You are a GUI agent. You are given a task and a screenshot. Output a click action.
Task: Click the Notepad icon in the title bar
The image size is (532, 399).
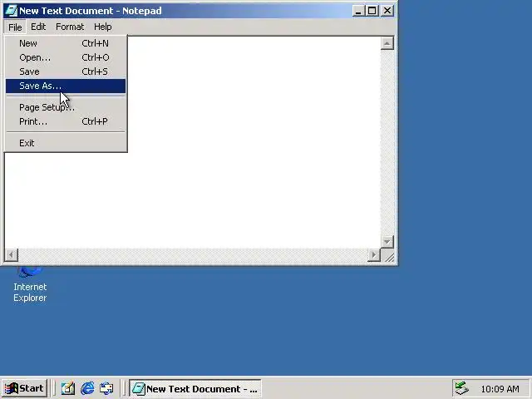[12, 11]
